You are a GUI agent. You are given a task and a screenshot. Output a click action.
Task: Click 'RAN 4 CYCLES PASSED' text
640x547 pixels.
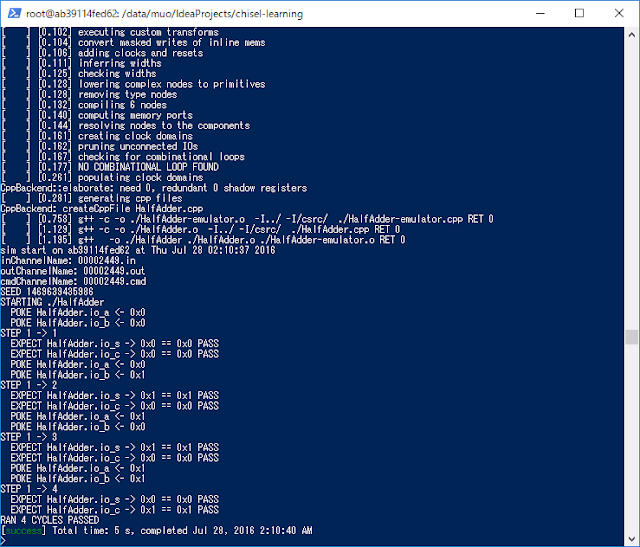pos(50,520)
